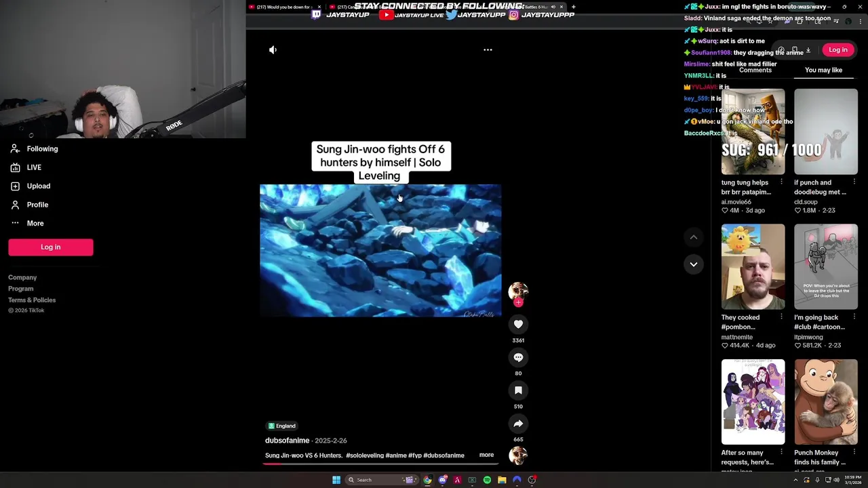The image size is (868, 488).
Task: Switch to the You may like tab
Action: click(823, 70)
